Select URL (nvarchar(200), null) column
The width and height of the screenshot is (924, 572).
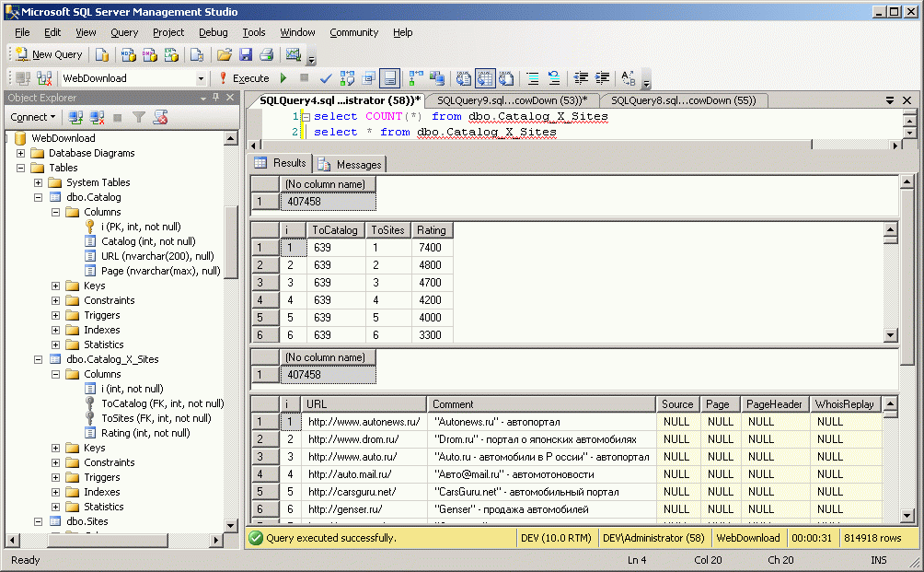[157, 256]
